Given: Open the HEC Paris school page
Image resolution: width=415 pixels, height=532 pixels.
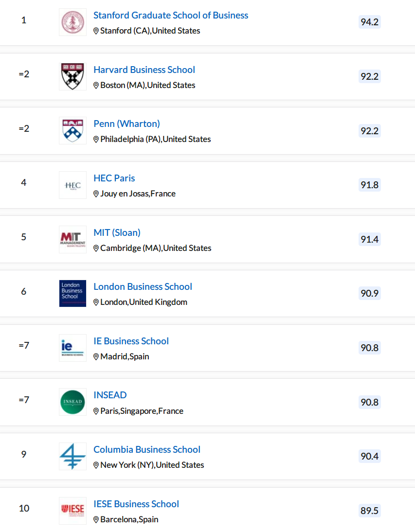Looking at the screenshot, I should point(114,178).
